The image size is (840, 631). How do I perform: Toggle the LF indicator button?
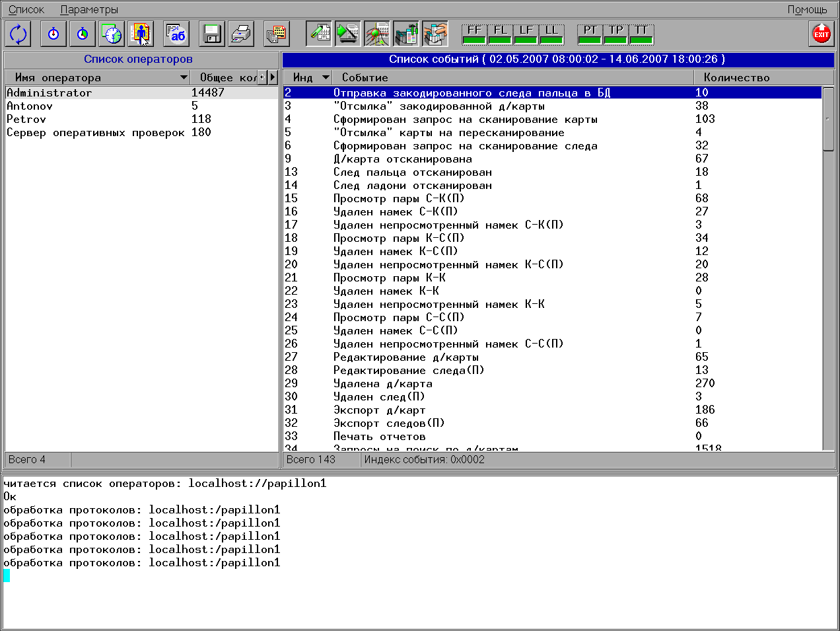[526, 34]
